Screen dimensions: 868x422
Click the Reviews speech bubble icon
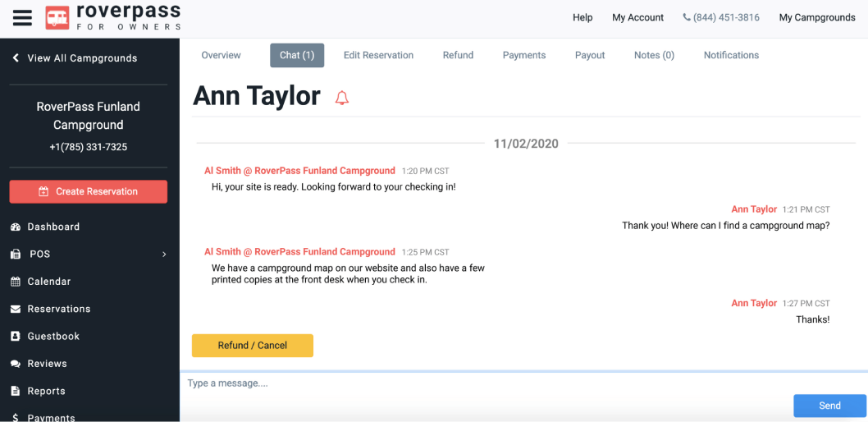coord(16,364)
